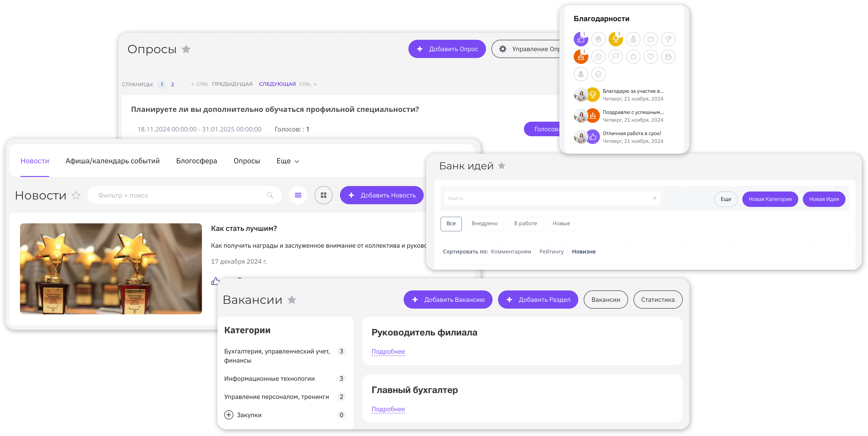
Task: Open the trophy stars news thumbnail
Action: pyautogui.click(x=111, y=269)
